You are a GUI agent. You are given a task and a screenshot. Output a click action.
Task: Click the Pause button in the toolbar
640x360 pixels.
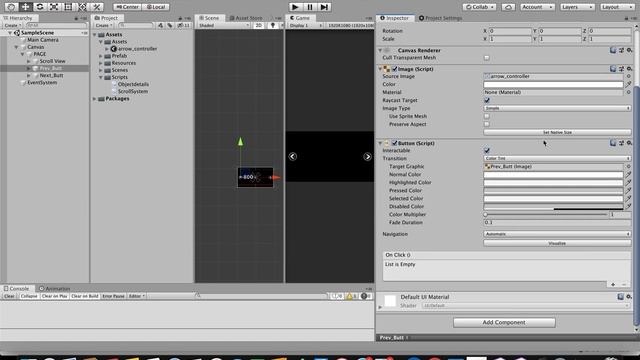[x=310, y=7]
